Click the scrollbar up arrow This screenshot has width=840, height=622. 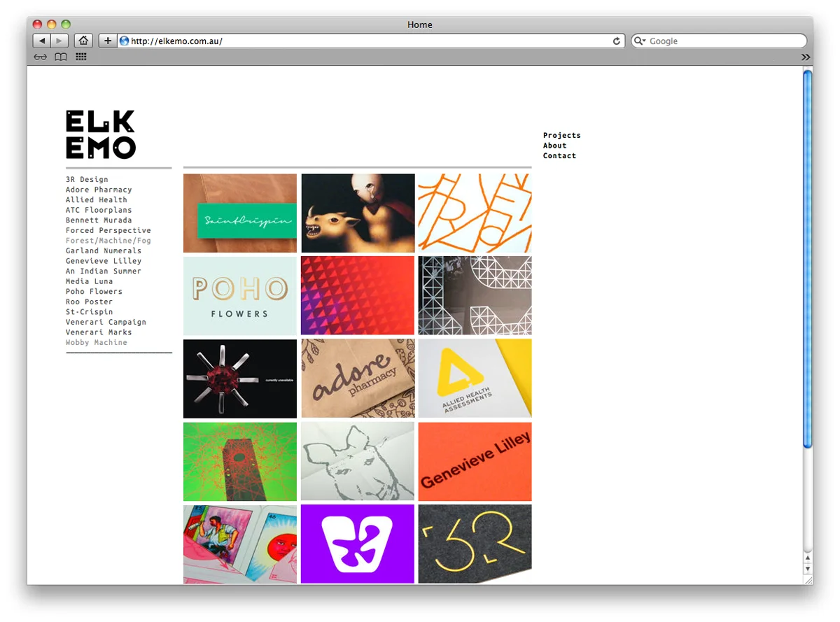coord(807,558)
